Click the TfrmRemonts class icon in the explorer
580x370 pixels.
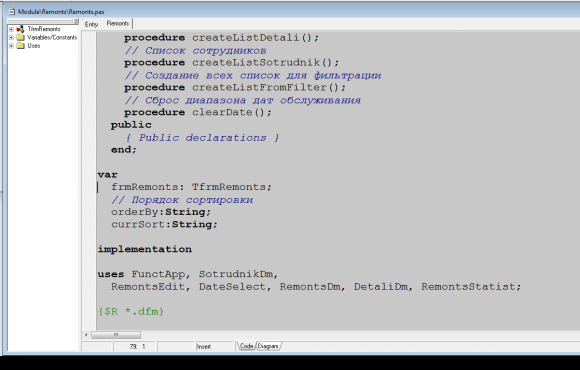coord(21,29)
